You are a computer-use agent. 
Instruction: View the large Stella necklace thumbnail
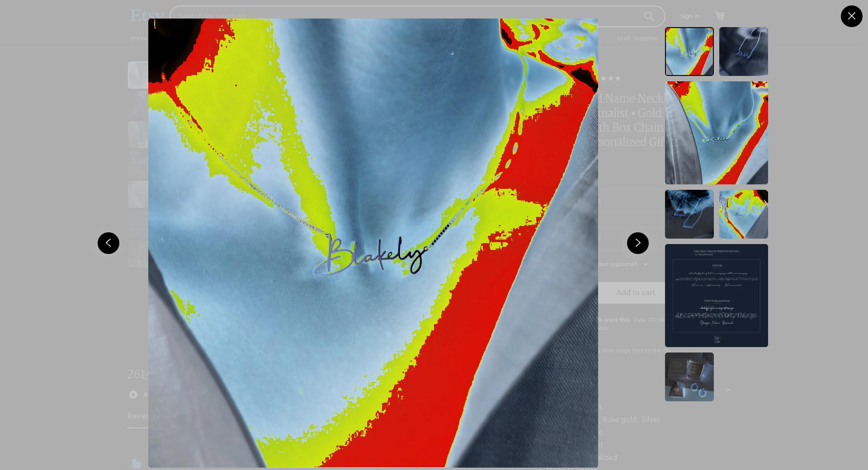pos(716,133)
